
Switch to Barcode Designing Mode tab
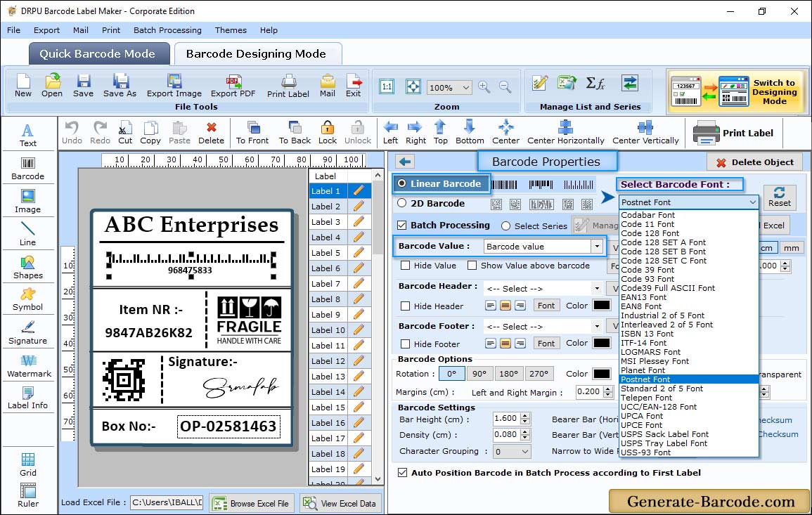pyautogui.click(x=257, y=54)
